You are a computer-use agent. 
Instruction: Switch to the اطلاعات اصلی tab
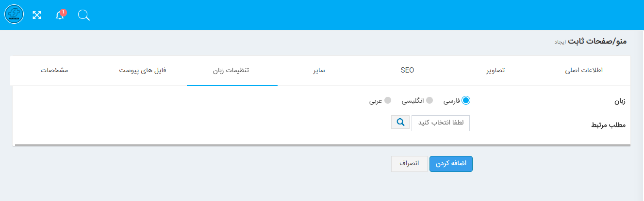point(584,70)
